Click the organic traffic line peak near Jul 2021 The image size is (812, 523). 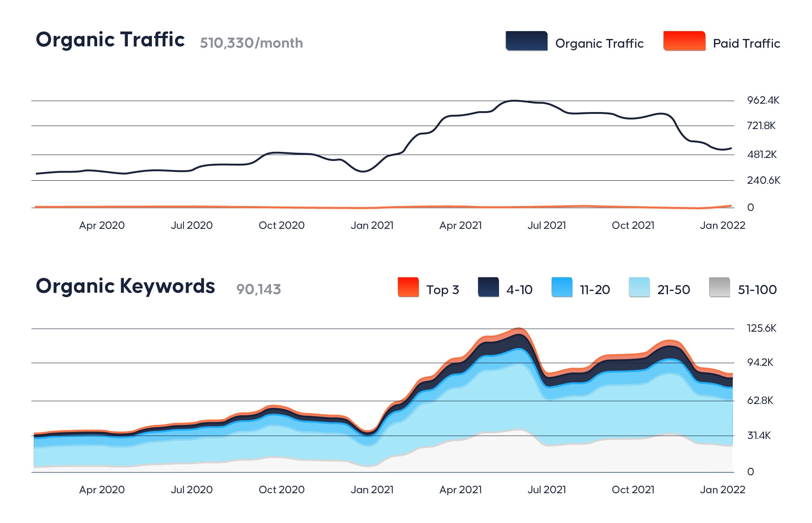(514, 101)
